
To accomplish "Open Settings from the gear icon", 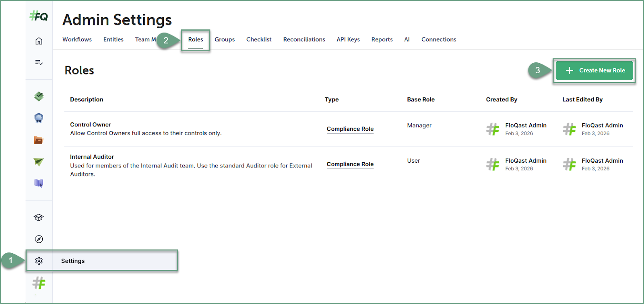I will tap(39, 261).
